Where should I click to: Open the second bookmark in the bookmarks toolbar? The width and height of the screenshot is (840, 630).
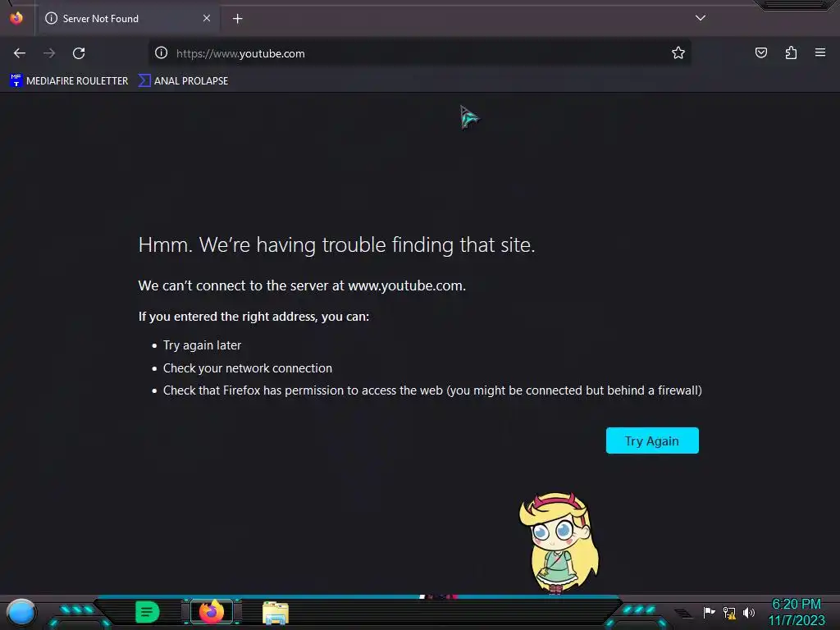183,81
